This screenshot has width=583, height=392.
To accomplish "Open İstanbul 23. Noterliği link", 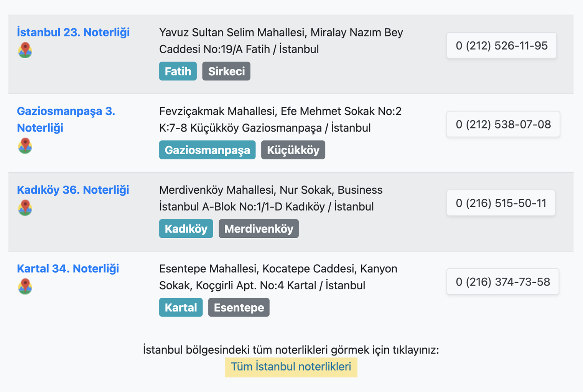I will pyautogui.click(x=73, y=32).
